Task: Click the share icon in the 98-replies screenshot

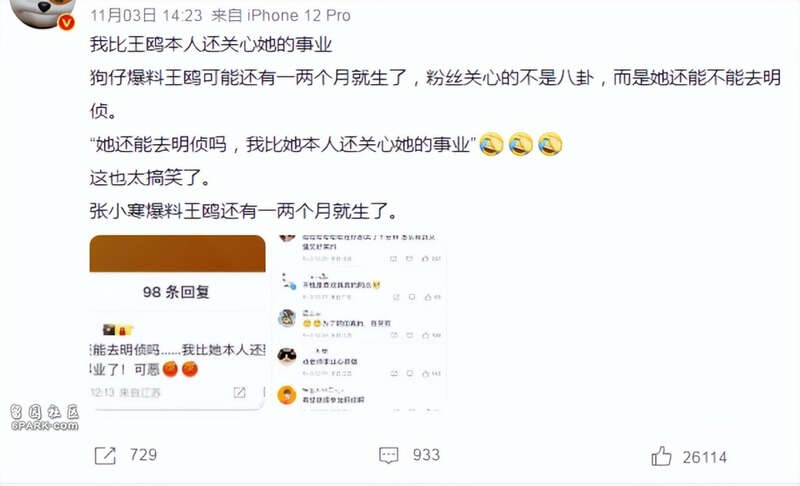Action: tap(239, 392)
